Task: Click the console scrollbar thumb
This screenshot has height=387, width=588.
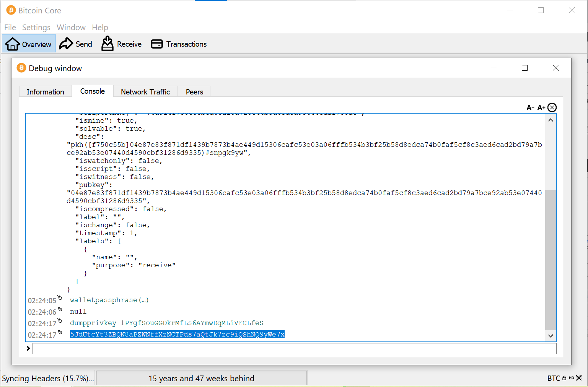Action: coord(551,260)
